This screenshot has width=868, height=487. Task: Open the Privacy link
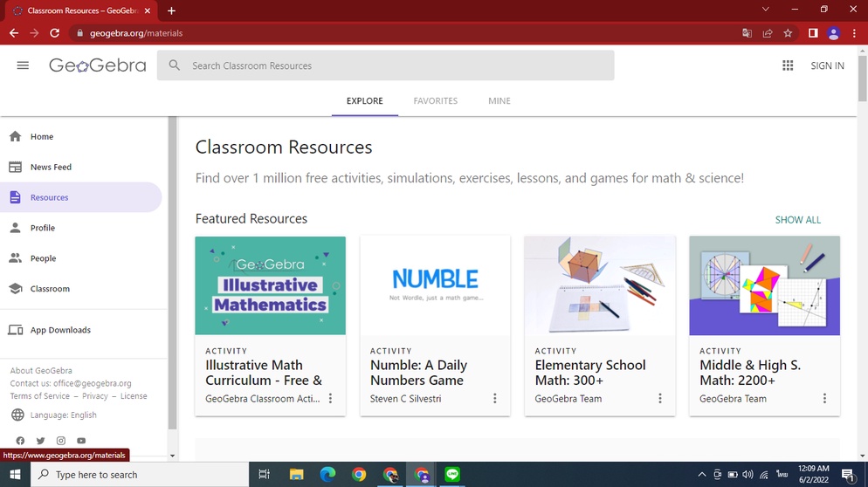[95, 395]
